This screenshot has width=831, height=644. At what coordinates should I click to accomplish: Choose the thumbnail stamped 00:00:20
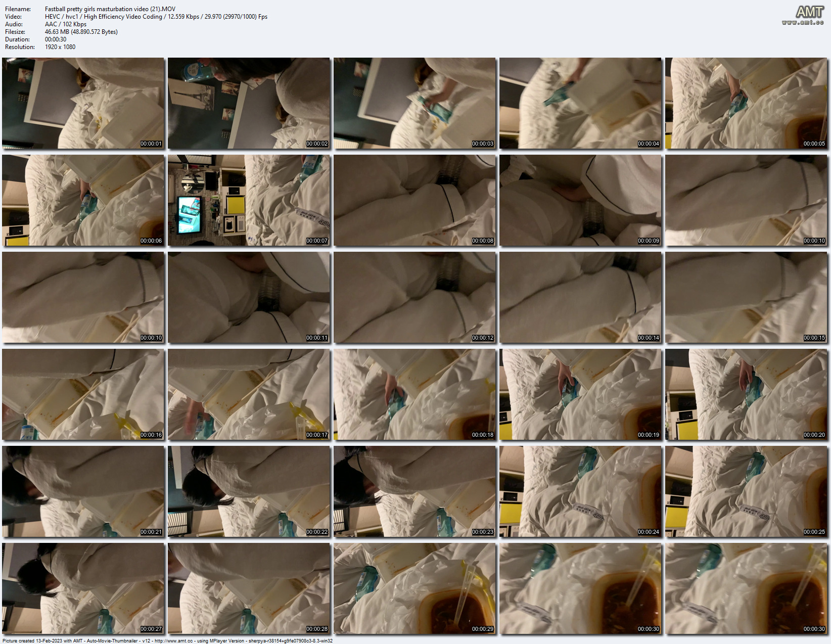[x=747, y=394]
